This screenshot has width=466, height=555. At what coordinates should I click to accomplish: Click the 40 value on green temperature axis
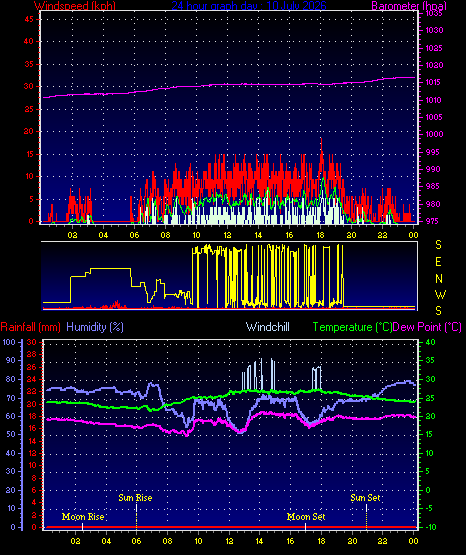[x=431, y=342]
